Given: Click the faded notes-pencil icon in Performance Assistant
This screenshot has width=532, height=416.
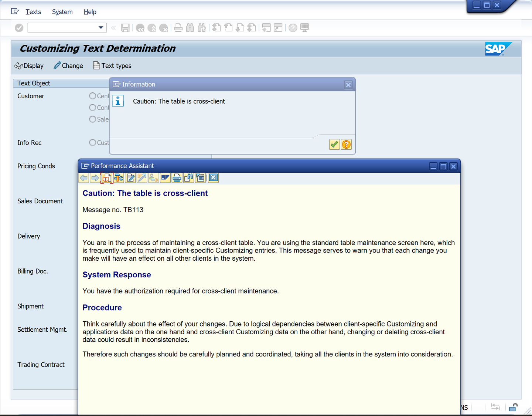Looking at the screenshot, I should pos(142,178).
